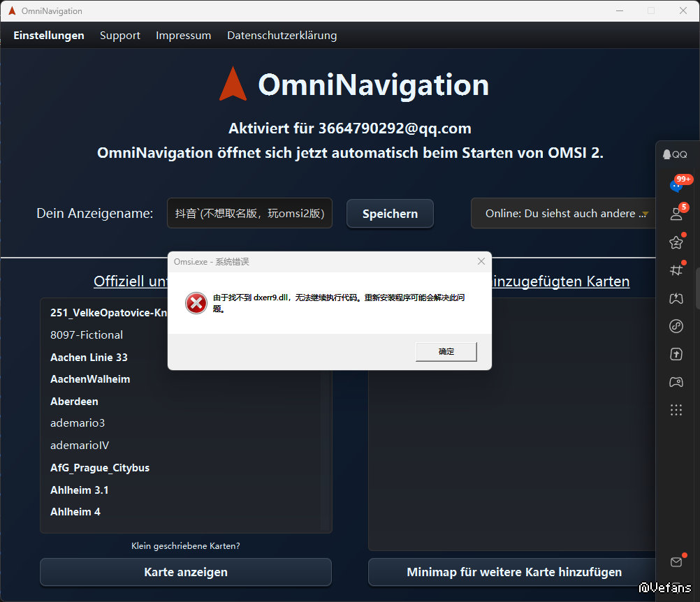Click the activated email address text
The image size is (700, 602).
[395, 129]
